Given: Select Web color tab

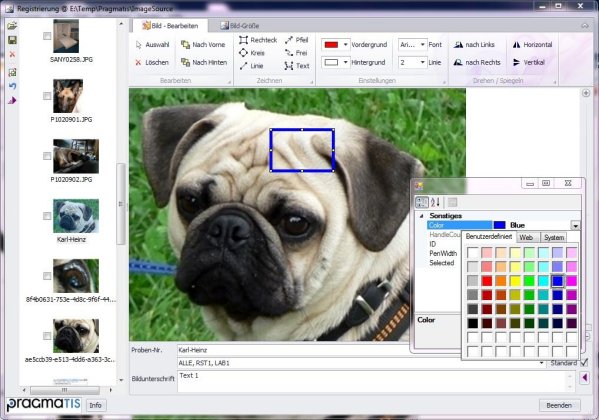Looking at the screenshot, I should tap(527, 238).
